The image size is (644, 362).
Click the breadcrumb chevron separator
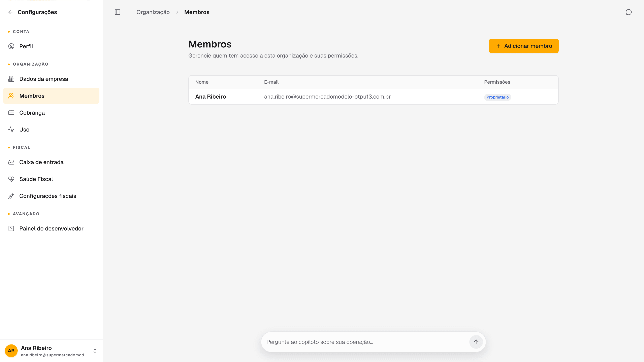pyautogui.click(x=177, y=12)
